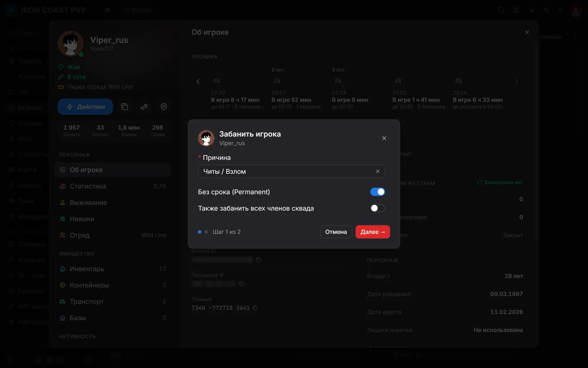Copy the Discord ID value
This screenshot has width=588, height=368.
click(258, 260)
